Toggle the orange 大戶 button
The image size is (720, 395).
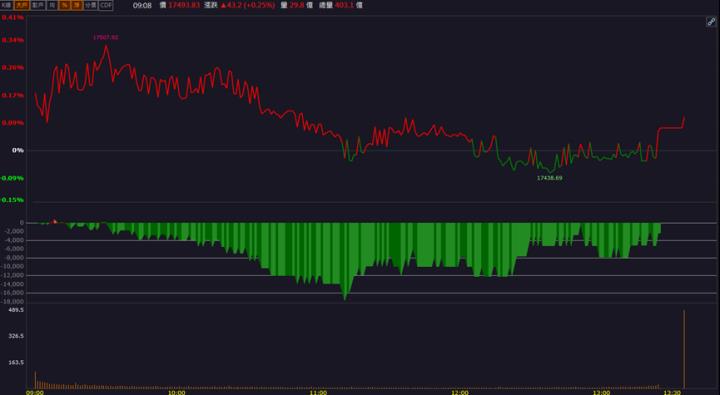click(22, 5)
